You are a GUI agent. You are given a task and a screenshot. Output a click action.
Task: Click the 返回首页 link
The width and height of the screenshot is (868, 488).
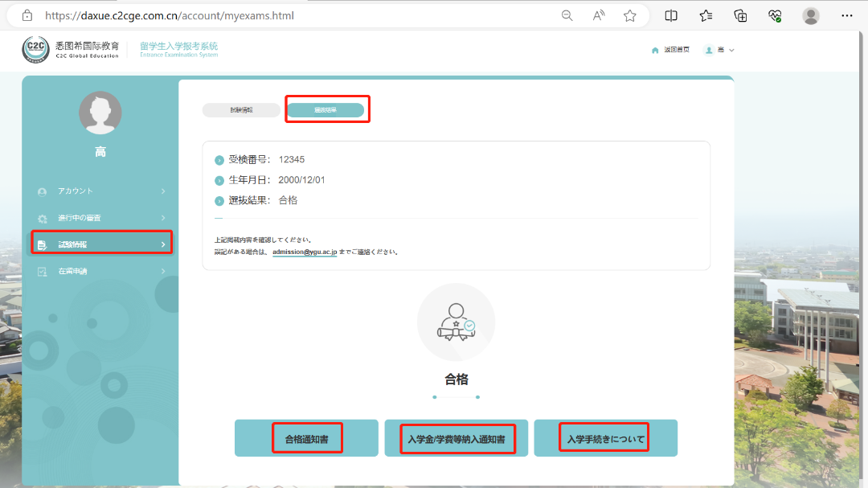click(x=677, y=50)
